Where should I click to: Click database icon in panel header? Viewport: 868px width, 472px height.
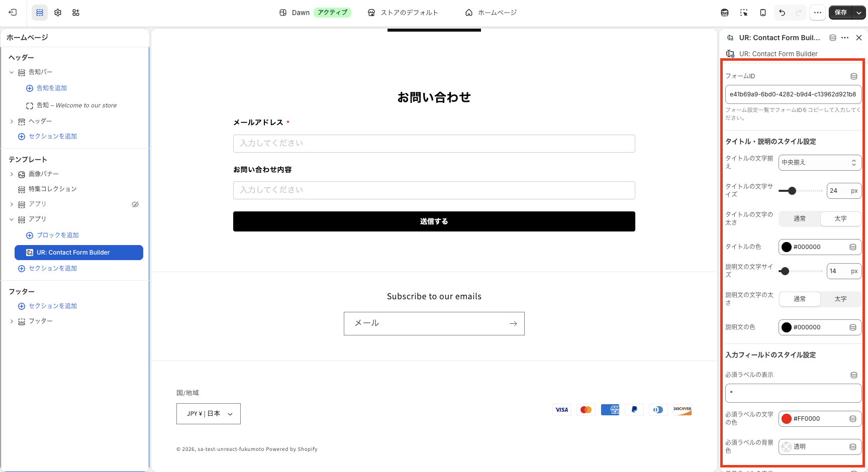click(x=833, y=38)
